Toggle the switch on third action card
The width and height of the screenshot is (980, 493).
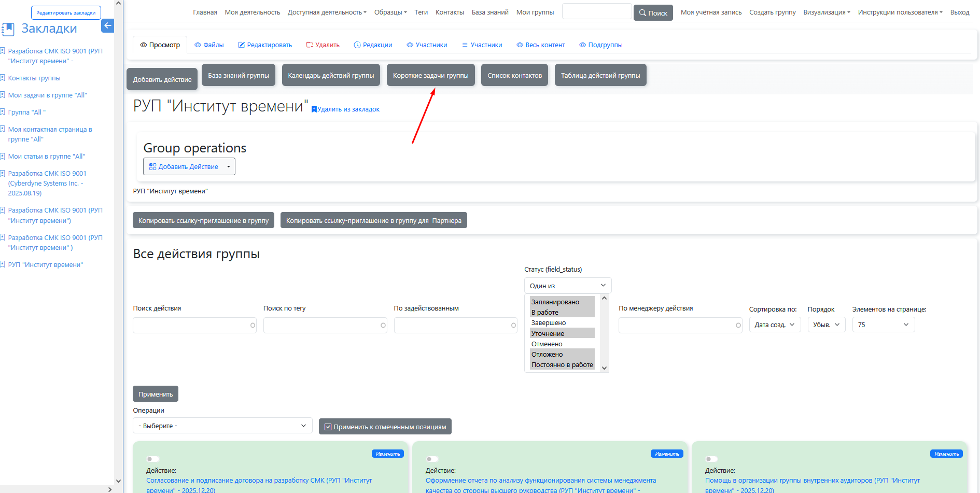coord(711,459)
